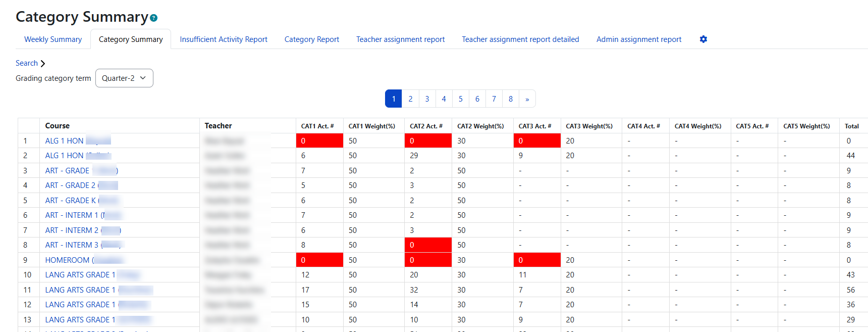Click the Course column header
The image size is (868, 332).
click(x=58, y=126)
